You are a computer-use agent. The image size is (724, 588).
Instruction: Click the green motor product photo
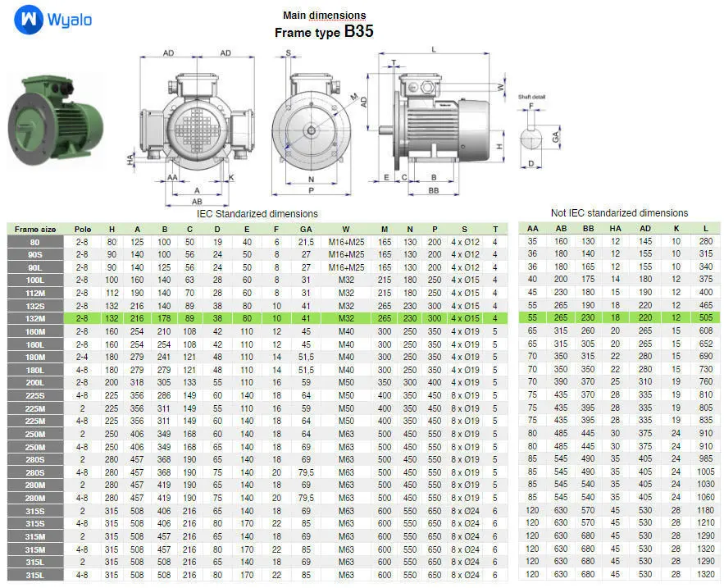pyautogui.click(x=56, y=120)
